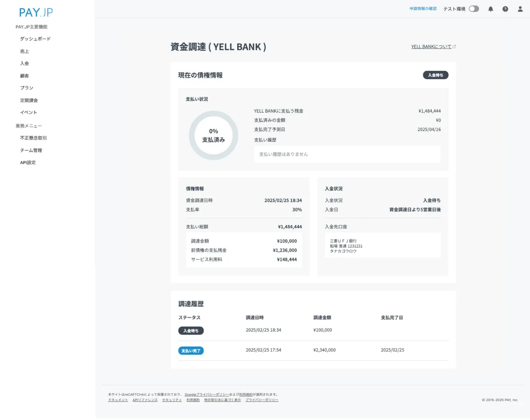The height and width of the screenshot is (420, 530).
Task: Open API設定 in the sidebar
Action: (28, 162)
